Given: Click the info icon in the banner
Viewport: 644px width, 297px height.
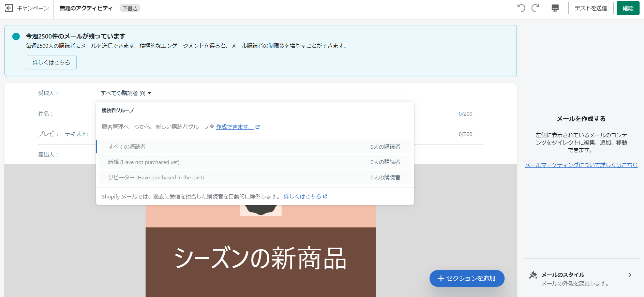Looking at the screenshot, I should pos(16,36).
